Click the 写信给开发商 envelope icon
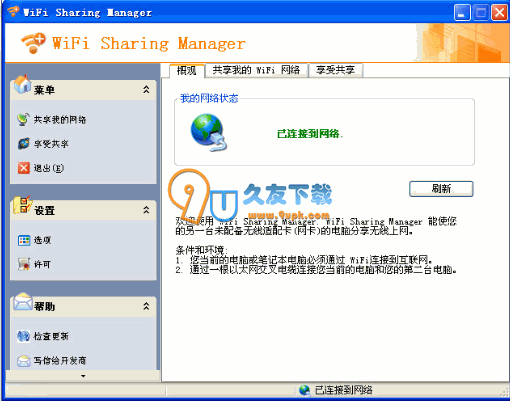510x401 pixels. [x=23, y=361]
